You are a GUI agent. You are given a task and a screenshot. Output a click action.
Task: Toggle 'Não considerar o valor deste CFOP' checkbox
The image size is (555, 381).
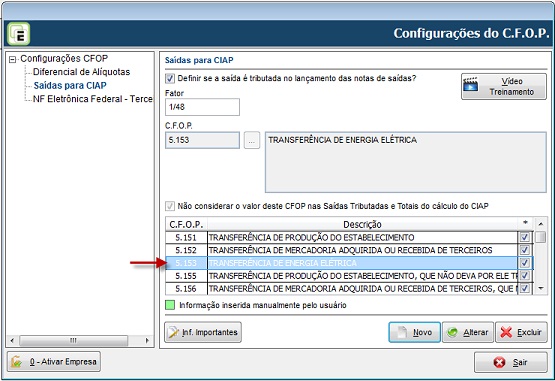(x=170, y=206)
